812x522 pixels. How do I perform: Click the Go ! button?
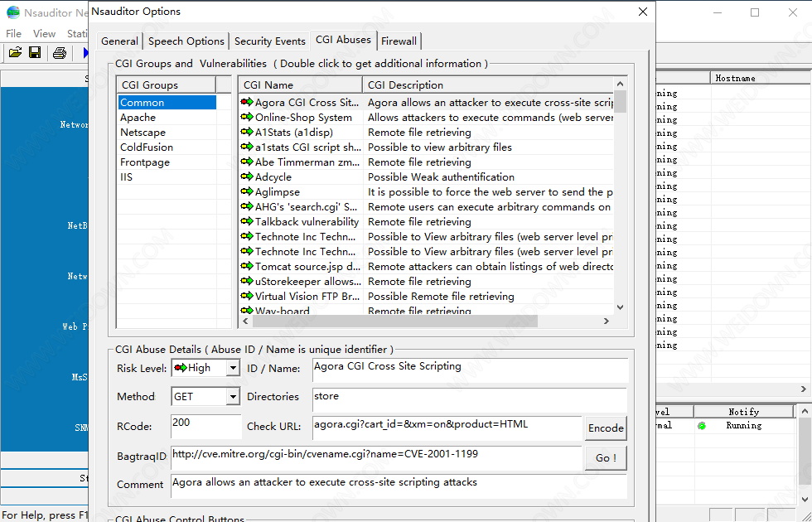606,457
